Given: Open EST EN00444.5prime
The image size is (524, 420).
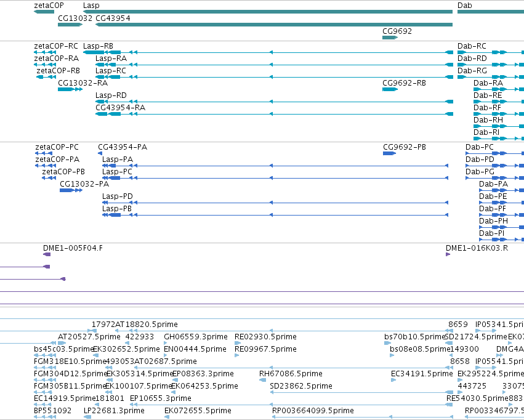Looking at the screenshot, I should click(x=195, y=349).
